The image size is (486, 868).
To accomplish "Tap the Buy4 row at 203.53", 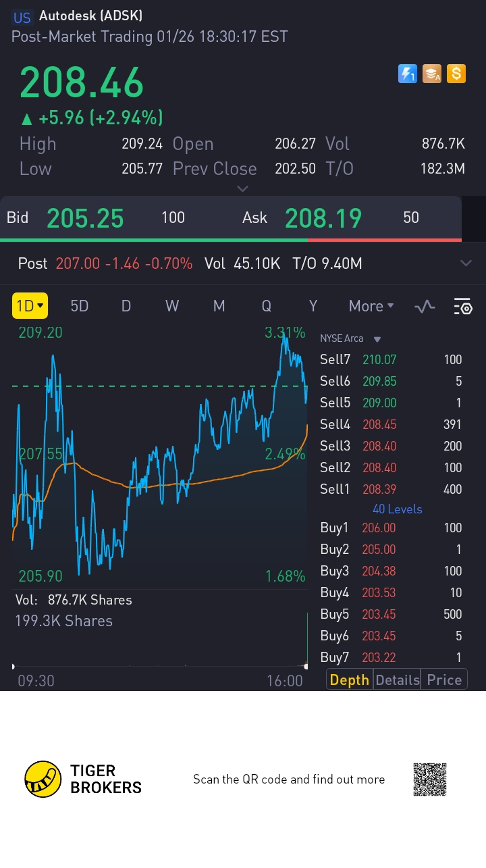I will (391, 593).
